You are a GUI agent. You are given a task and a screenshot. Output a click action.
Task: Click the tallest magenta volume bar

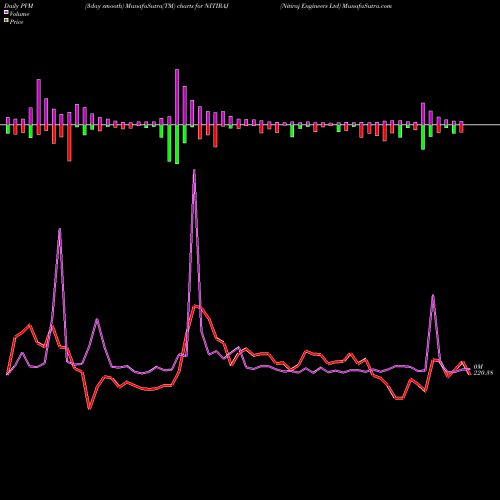coord(177,97)
